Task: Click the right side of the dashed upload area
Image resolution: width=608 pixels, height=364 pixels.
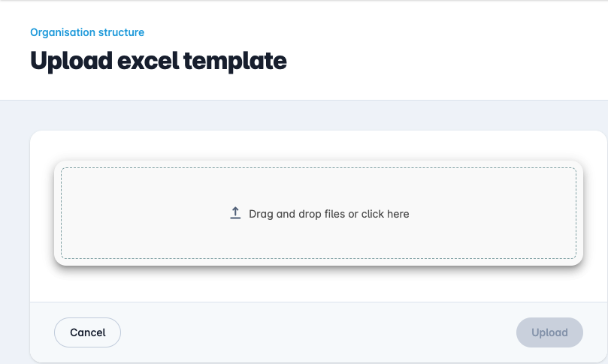Action: (x=526, y=214)
